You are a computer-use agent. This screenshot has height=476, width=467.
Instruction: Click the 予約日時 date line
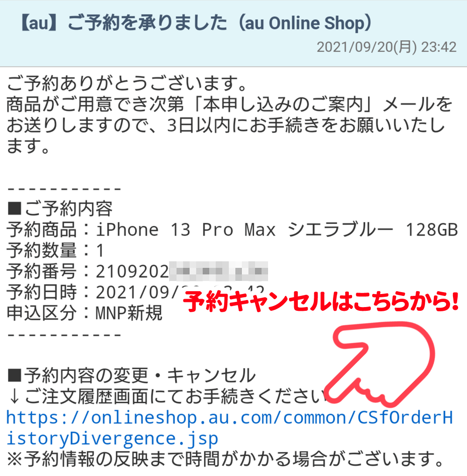pyautogui.click(x=135, y=292)
